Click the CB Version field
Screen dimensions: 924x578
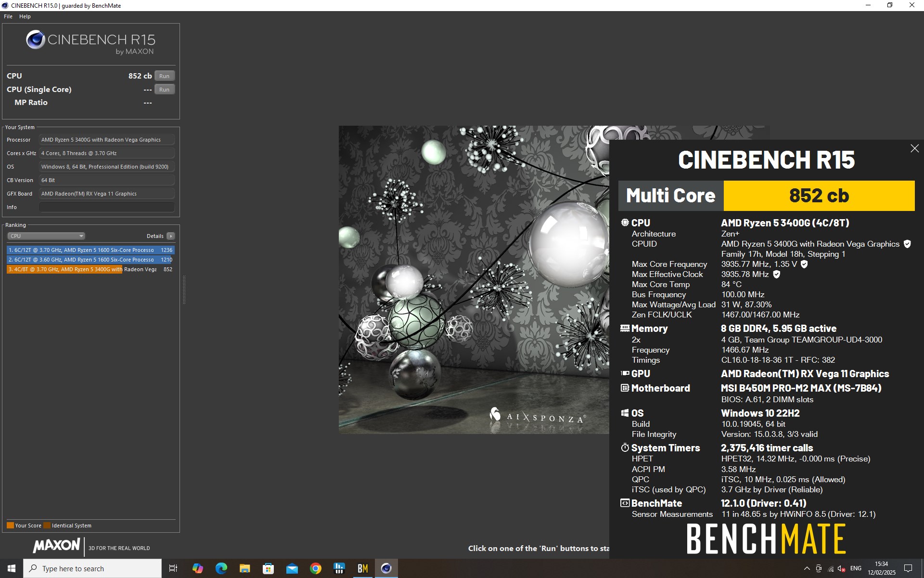(x=107, y=180)
